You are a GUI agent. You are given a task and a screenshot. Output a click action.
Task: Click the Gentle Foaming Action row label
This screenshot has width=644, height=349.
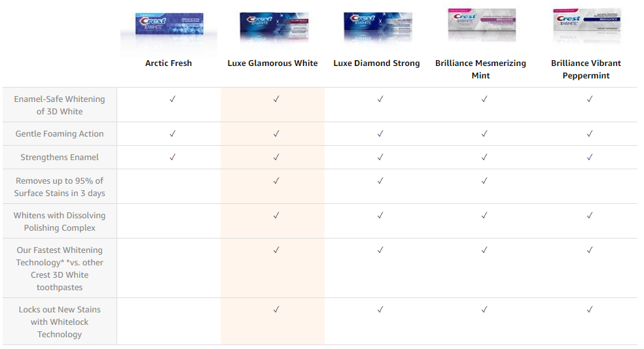pos(60,134)
